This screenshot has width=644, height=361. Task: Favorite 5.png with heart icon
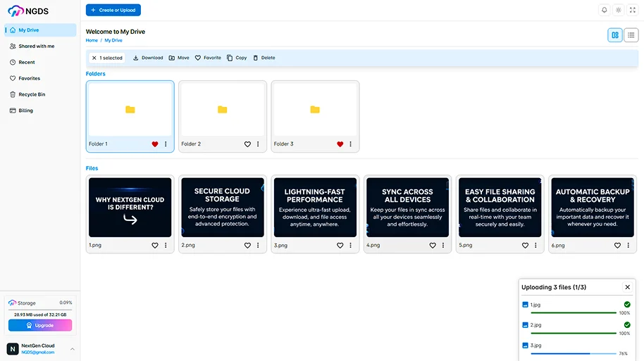pos(525,246)
